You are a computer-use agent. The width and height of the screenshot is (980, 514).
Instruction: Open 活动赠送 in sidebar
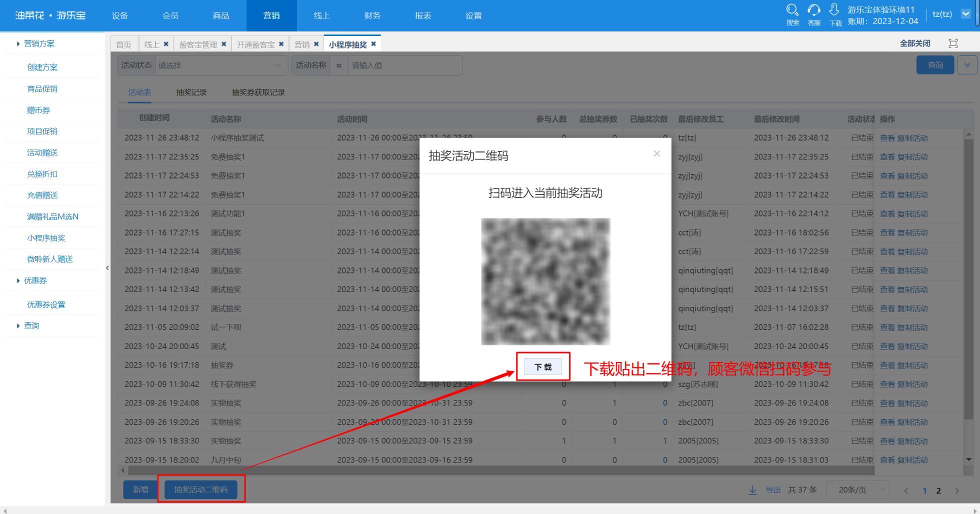[42, 152]
